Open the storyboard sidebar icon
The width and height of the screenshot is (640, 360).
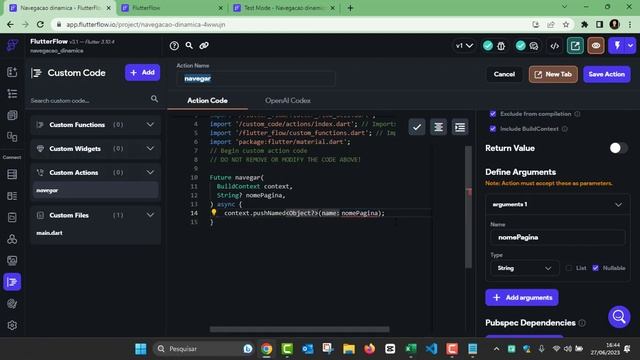[x=12, y=137]
